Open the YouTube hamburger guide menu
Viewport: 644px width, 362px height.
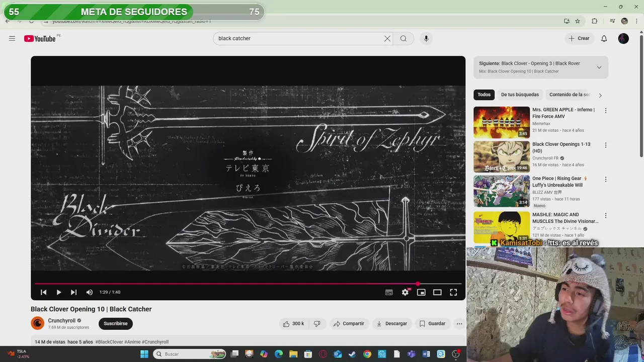tap(12, 38)
